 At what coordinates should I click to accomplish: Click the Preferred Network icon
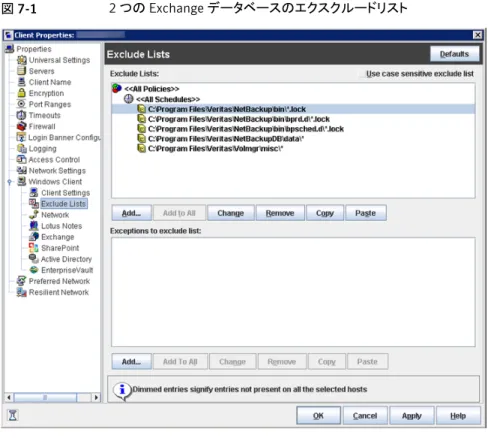pyautogui.click(x=22, y=281)
